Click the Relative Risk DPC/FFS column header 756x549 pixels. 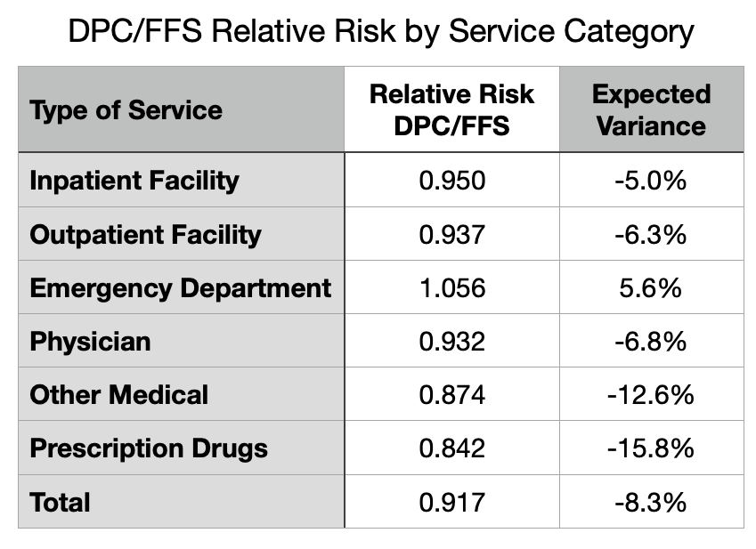(x=451, y=109)
